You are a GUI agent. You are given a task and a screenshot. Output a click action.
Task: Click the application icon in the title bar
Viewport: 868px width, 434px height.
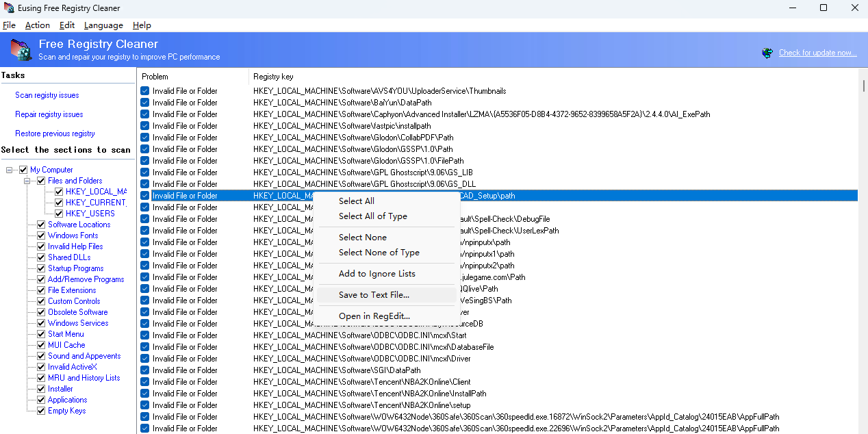coord(9,8)
